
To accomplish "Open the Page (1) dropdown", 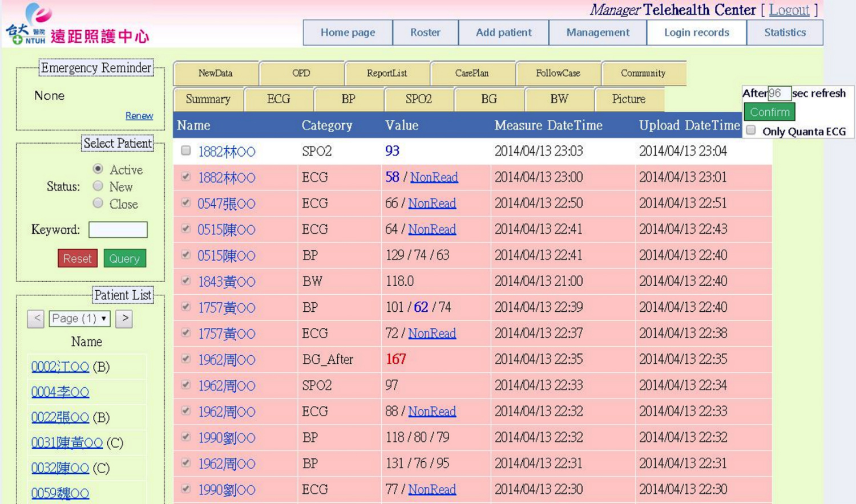I will pos(80,319).
